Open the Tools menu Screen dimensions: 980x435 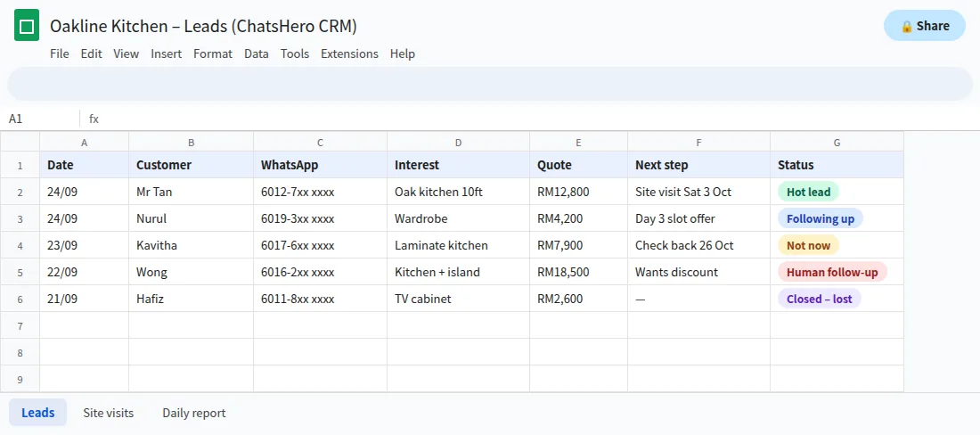tap(295, 53)
